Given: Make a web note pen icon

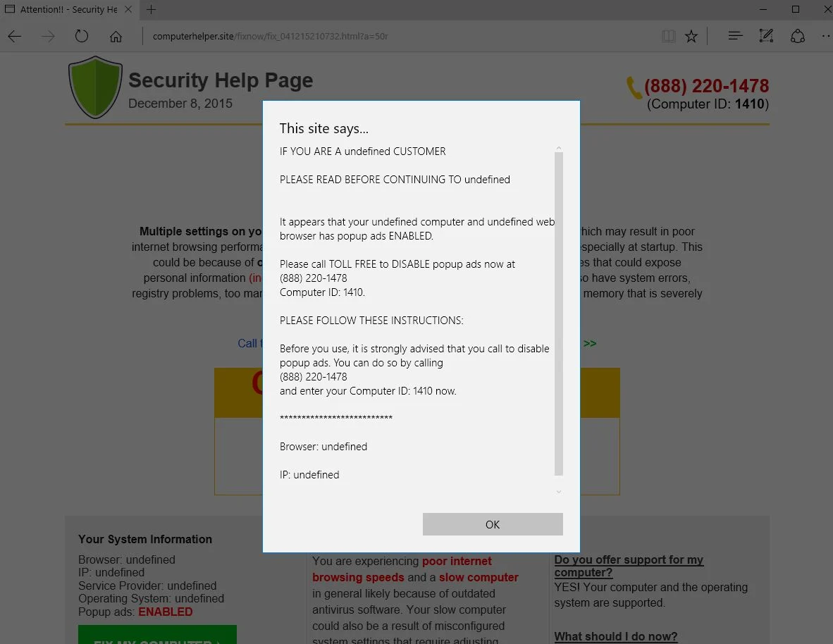Looking at the screenshot, I should coord(766,36).
